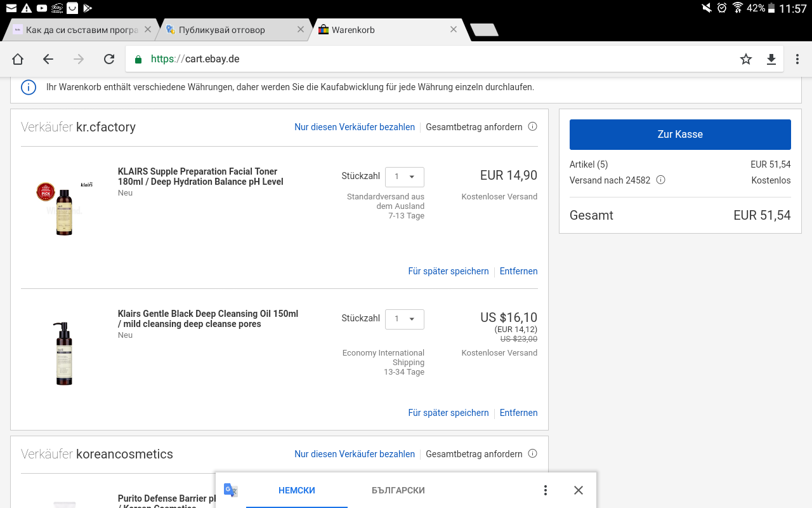Request total from seller kr.cfactory

pyautogui.click(x=474, y=127)
